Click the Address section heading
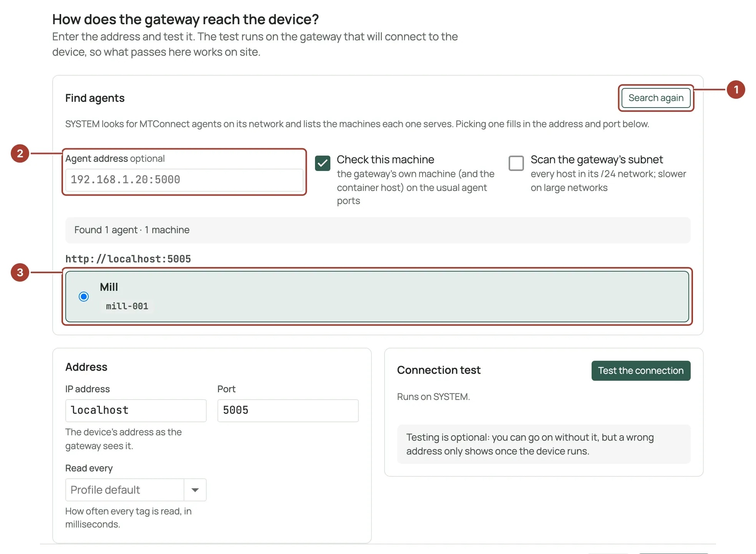The height and width of the screenshot is (554, 756). [x=86, y=367]
